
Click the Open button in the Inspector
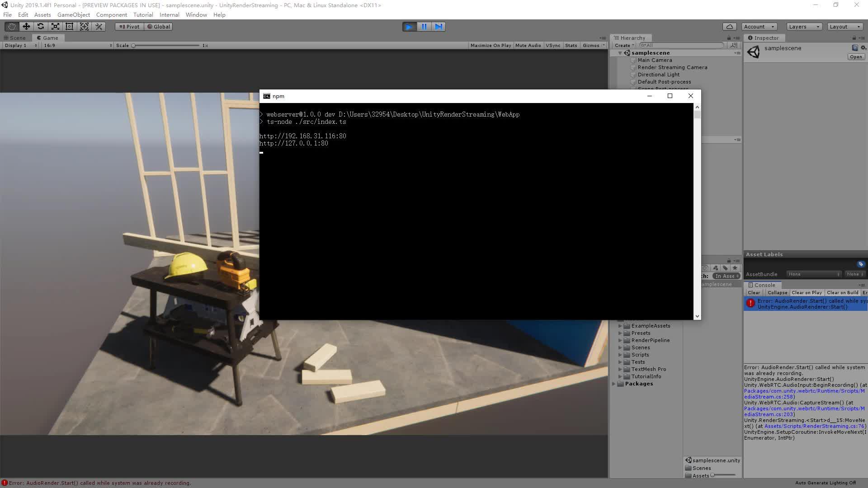(855, 56)
